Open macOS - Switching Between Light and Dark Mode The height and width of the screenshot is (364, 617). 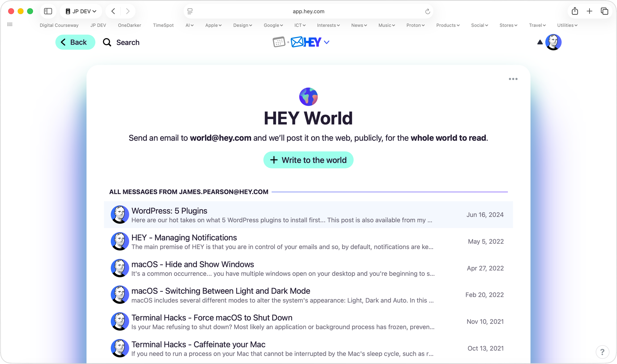[308, 295]
